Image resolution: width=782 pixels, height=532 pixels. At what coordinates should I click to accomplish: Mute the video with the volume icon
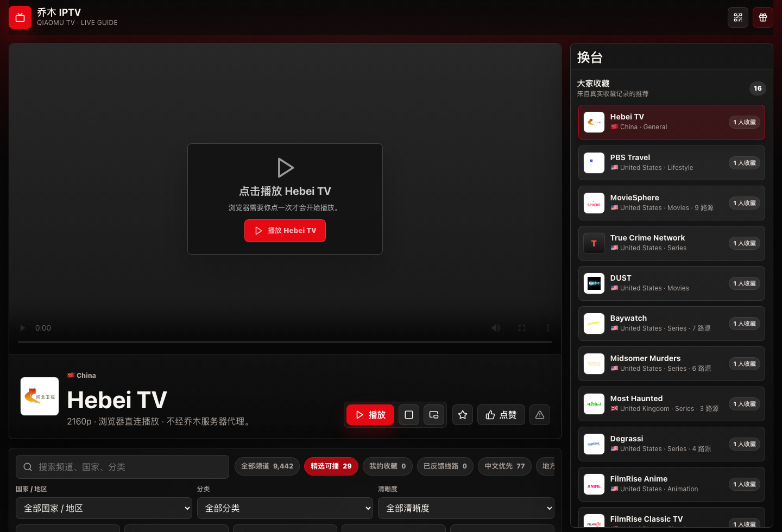pyautogui.click(x=496, y=328)
